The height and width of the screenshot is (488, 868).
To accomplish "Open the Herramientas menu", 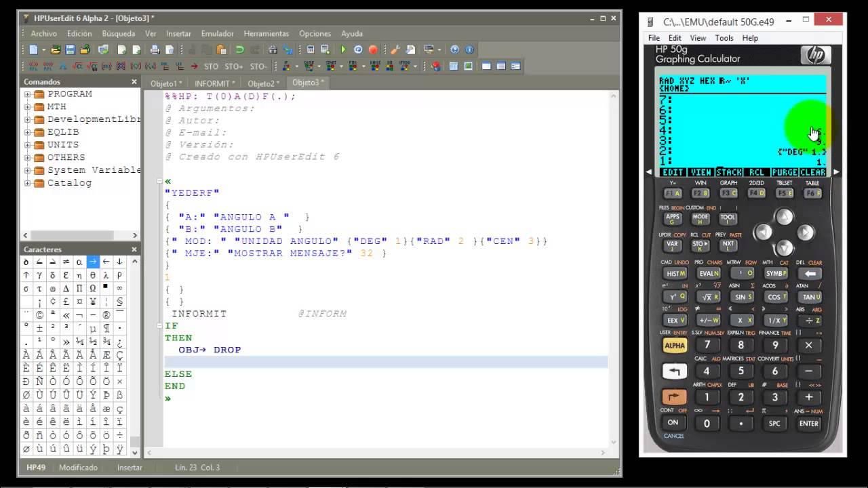I will [x=267, y=33].
